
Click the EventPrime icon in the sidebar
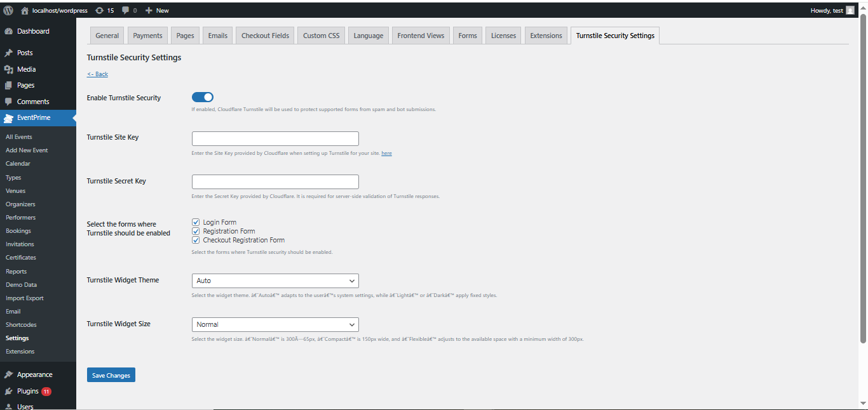point(8,117)
